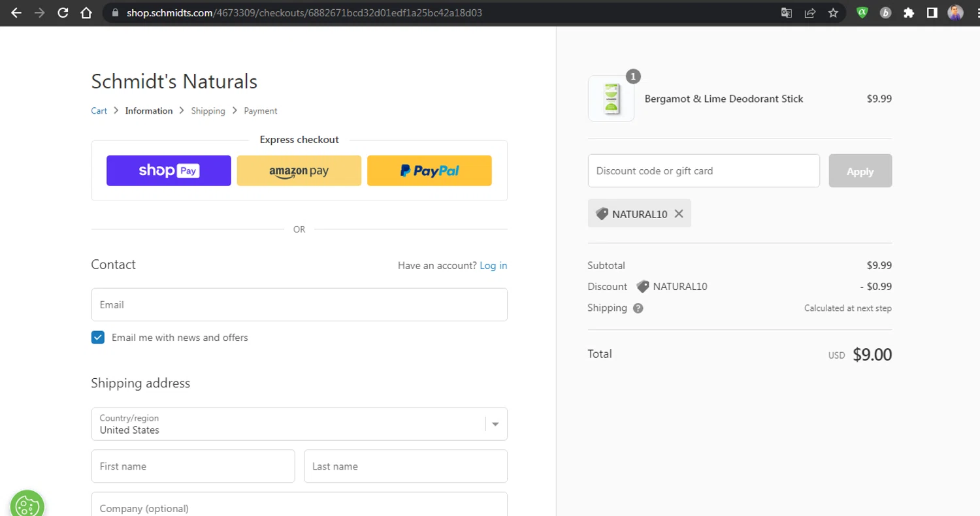Click the share page icon
The width and height of the screenshot is (980, 516).
(809, 12)
